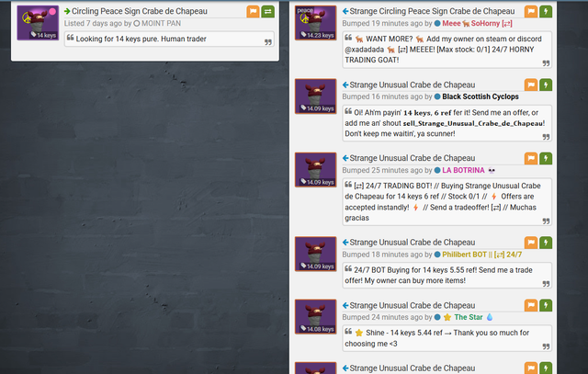Screen dimensions: 588x374
Task: Flag the Philibert BOT buy listing
Action: (531, 243)
